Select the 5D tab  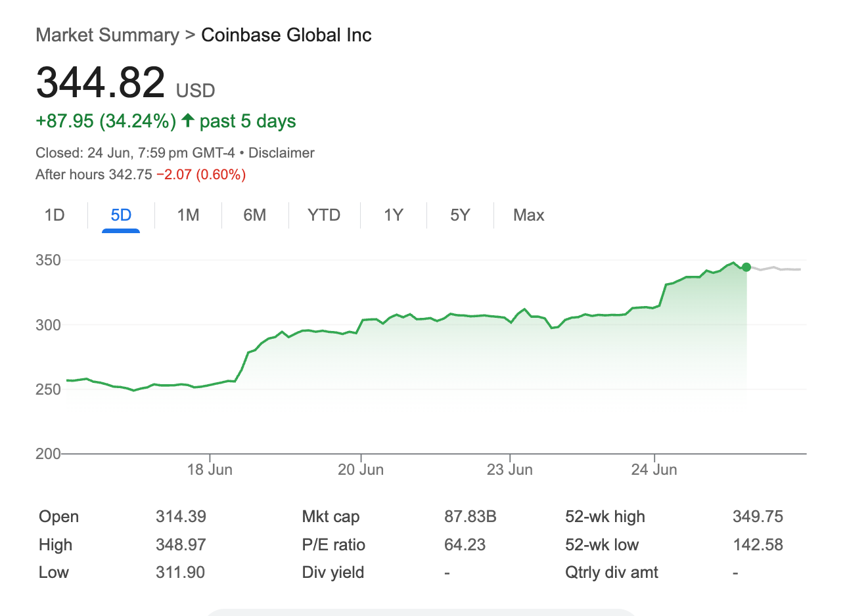coord(121,215)
